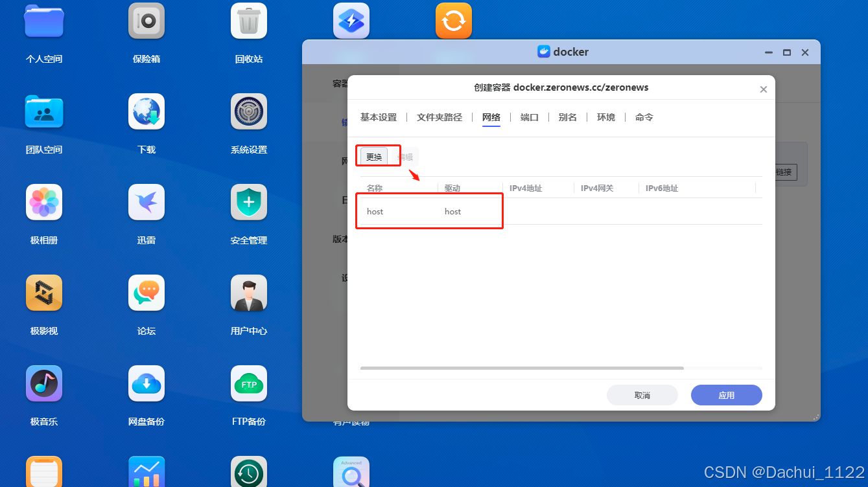Viewport: 868px width, 487px height.
Task: Launch the 极音乐 music app
Action: (44, 383)
